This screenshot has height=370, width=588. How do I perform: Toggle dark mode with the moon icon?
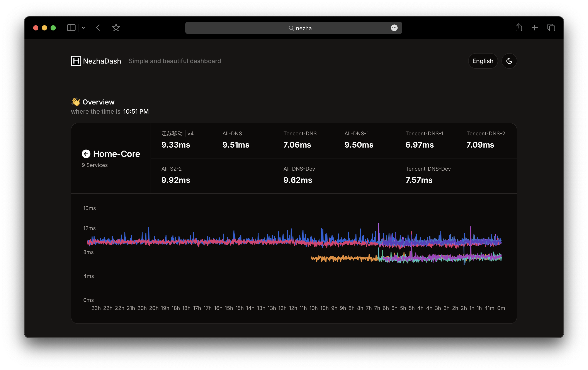pos(509,61)
